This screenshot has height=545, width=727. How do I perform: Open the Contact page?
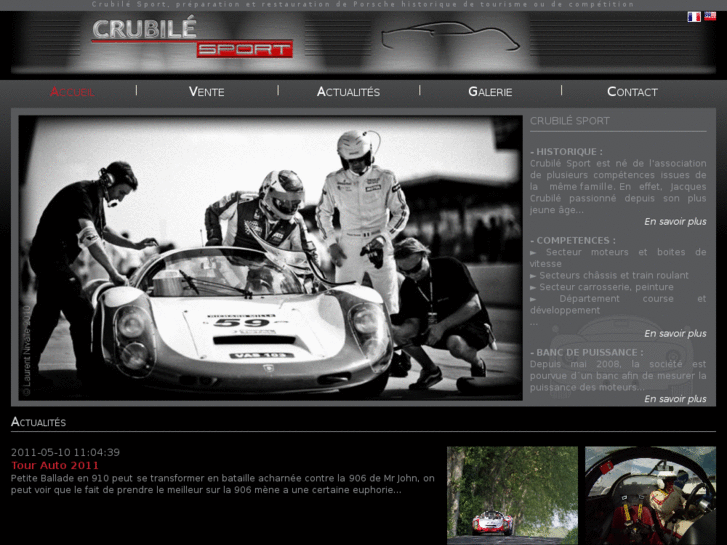click(x=632, y=92)
